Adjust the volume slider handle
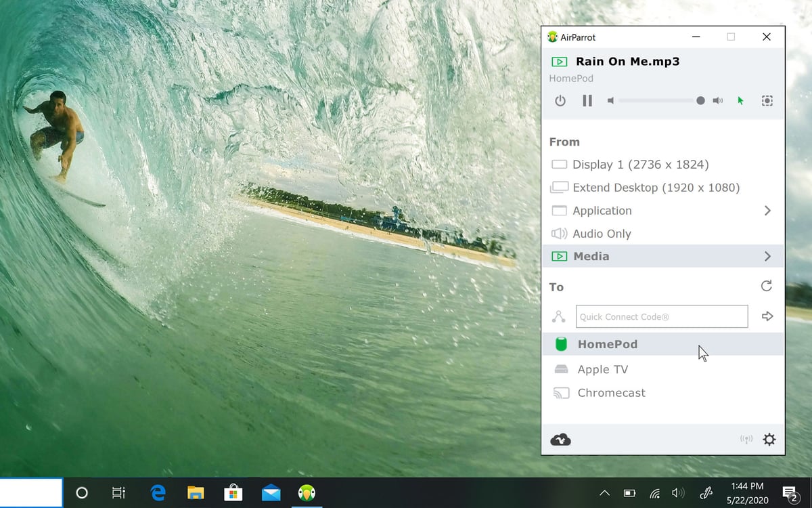This screenshot has width=812, height=508. coord(700,101)
